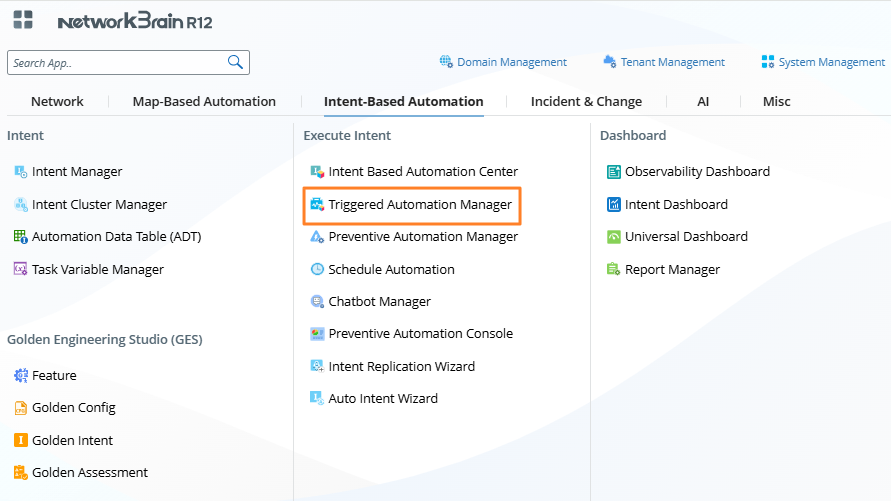Open System Management link
This screenshot has height=501, width=891.
click(x=831, y=62)
